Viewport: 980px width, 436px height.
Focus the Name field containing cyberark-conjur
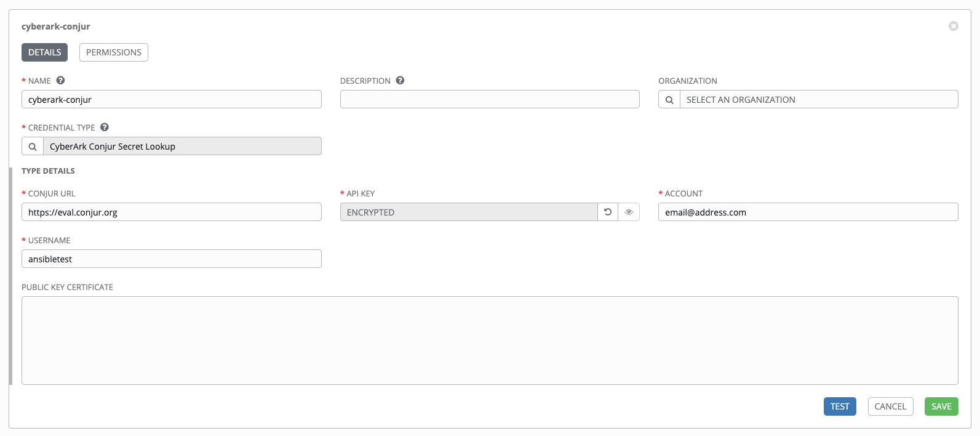pyautogui.click(x=172, y=99)
